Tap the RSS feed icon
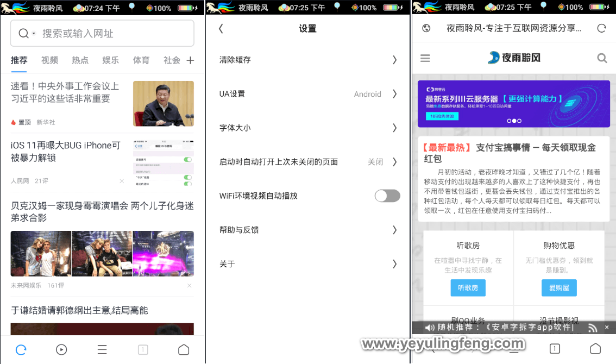Viewport: 616px width, 364px height. [593, 328]
